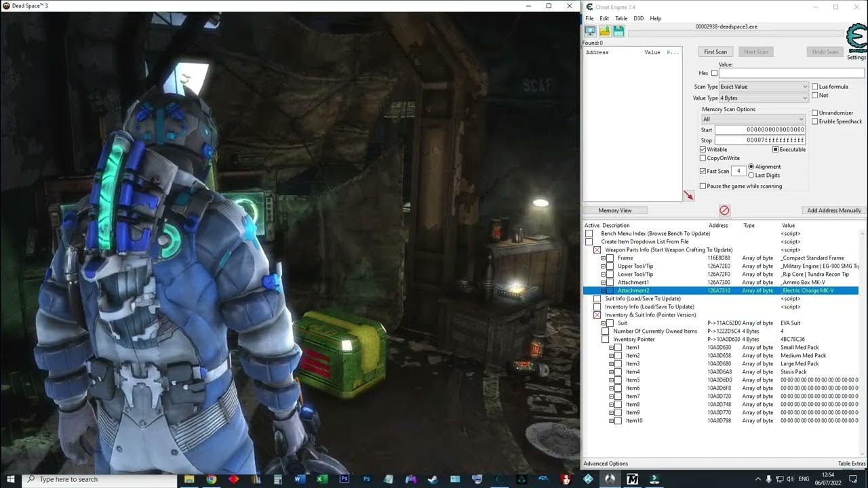Viewport: 868px width, 488px height.
Task: Click the Dead Space 3 taskbar icon
Action: pyautogui.click(x=610, y=479)
